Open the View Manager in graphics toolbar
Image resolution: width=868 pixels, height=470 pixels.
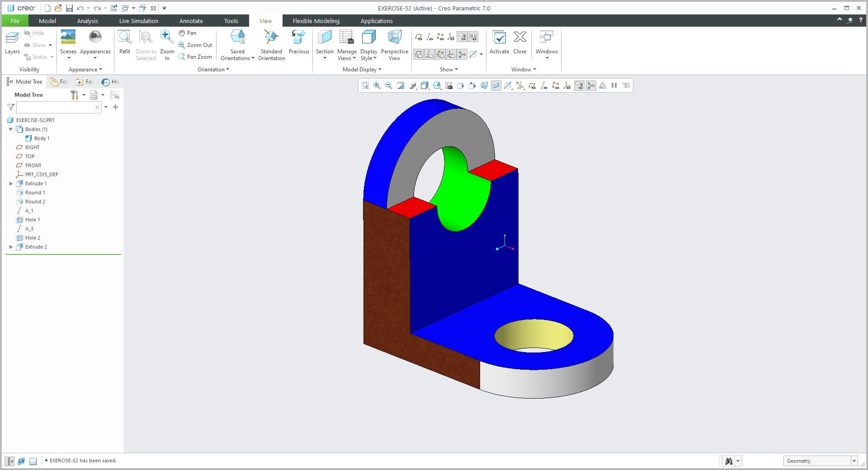(449, 86)
